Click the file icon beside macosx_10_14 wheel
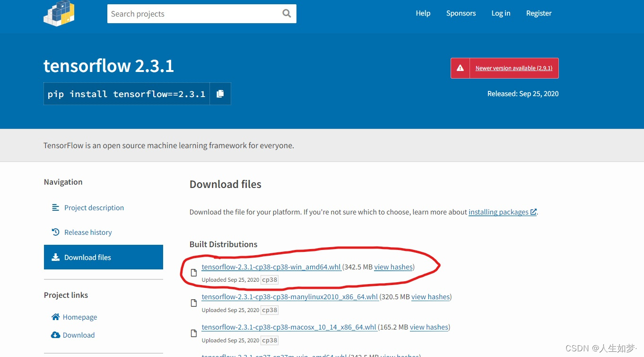Image resolution: width=644 pixels, height=357 pixels. [193, 333]
